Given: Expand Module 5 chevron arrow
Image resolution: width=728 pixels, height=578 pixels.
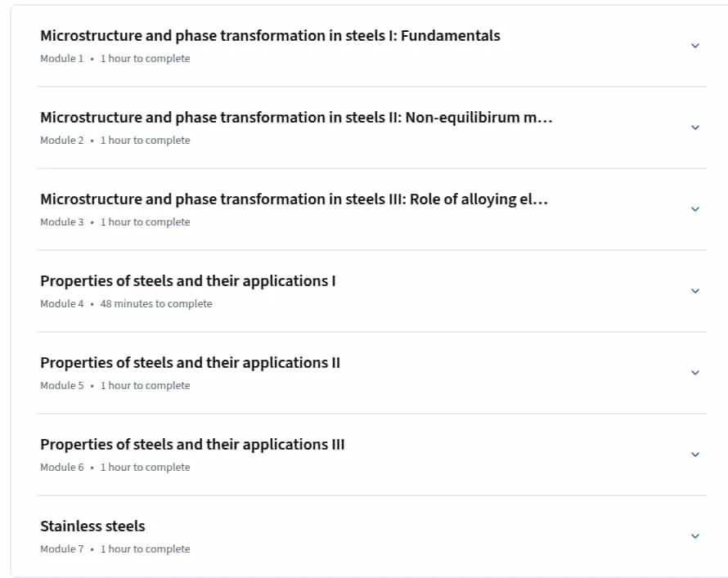Looking at the screenshot, I should [x=695, y=373].
